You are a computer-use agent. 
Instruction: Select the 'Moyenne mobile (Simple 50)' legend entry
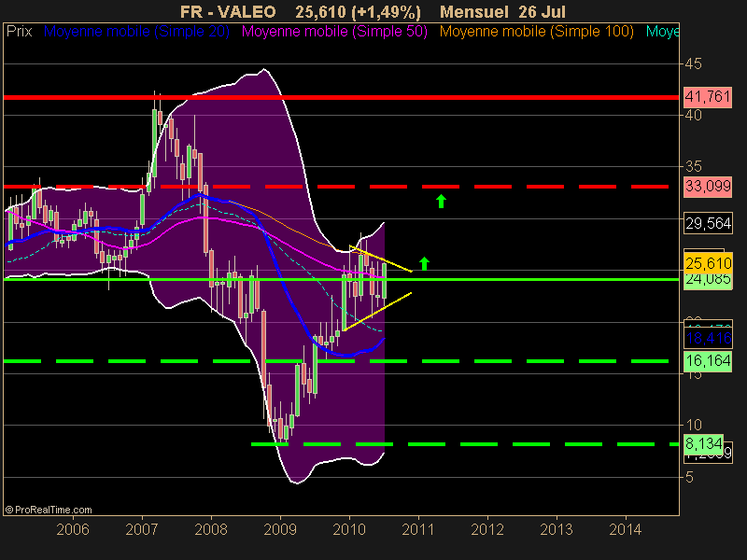[x=334, y=32]
